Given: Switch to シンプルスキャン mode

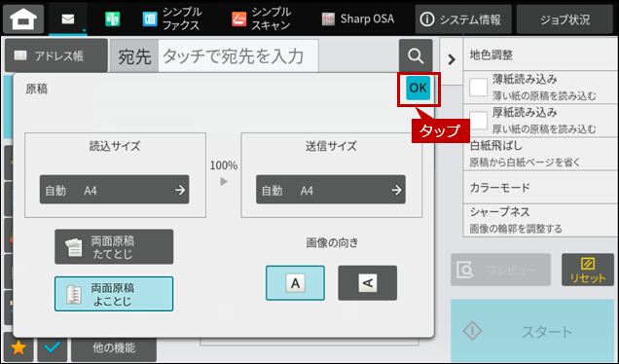Looking at the screenshot, I should pyautogui.click(x=262, y=18).
